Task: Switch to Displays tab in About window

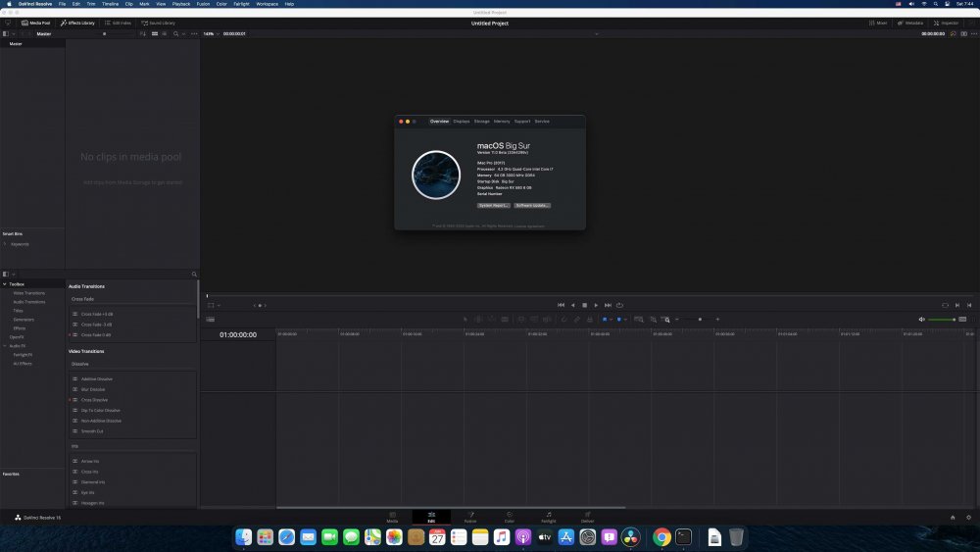Action: pyautogui.click(x=462, y=122)
